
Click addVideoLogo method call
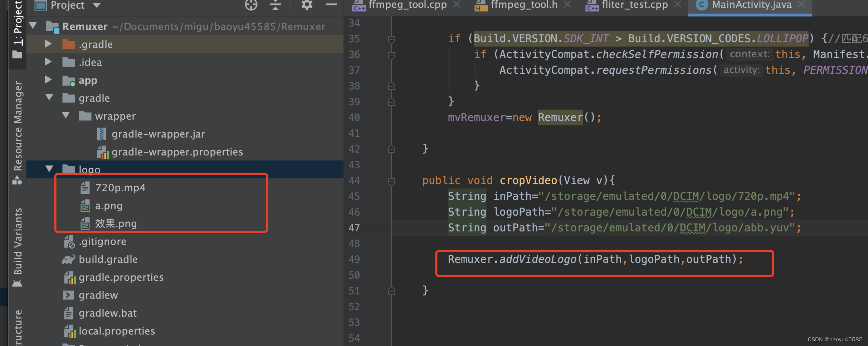pos(538,259)
